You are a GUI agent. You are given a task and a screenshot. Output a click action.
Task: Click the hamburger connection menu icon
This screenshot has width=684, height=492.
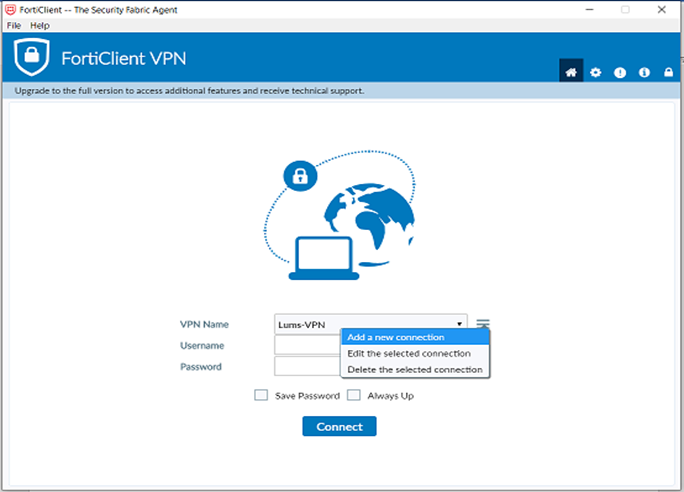click(482, 324)
